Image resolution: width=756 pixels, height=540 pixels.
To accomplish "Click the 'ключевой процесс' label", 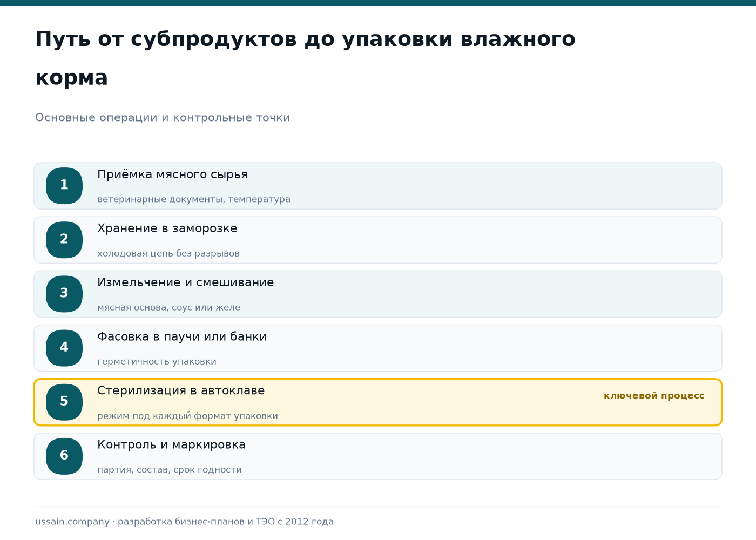I will (x=654, y=396).
